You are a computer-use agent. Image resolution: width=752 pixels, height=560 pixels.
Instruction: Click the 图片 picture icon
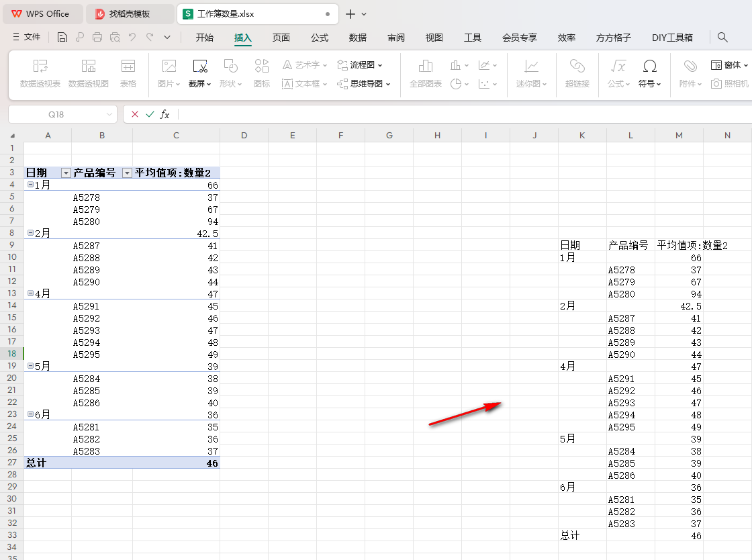click(x=169, y=73)
